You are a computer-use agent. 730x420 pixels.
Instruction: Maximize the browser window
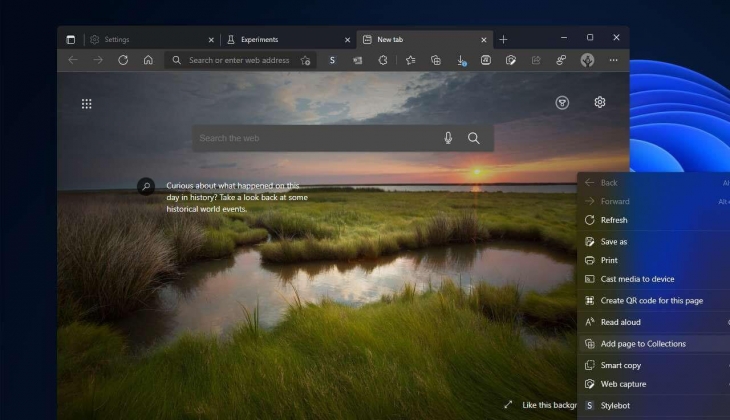590,37
